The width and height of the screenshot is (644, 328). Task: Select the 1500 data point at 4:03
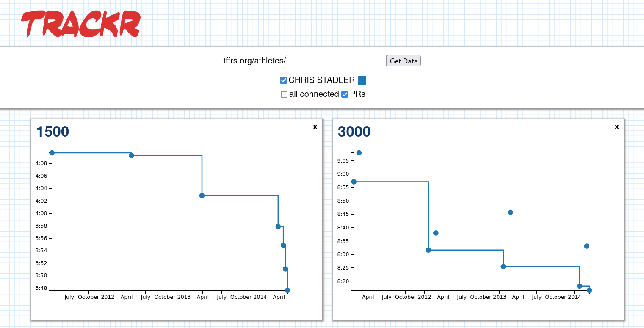[202, 196]
